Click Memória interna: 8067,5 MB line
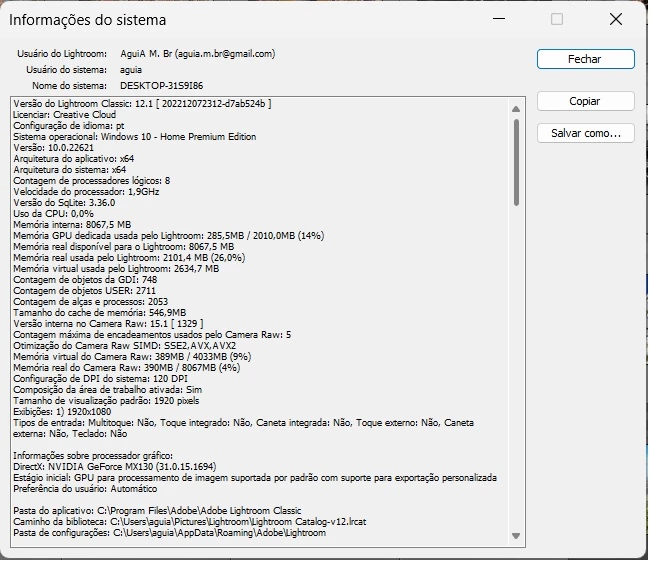 point(72,225)
